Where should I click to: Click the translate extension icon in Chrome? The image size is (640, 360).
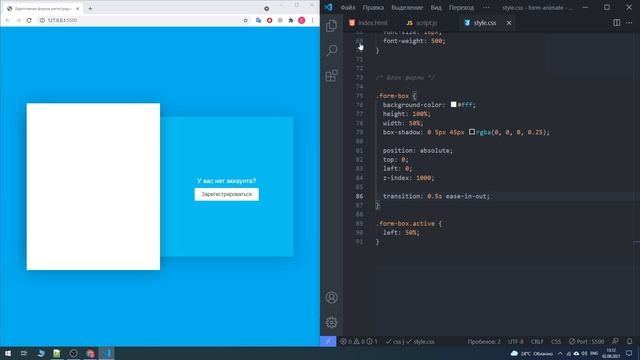(258, 20)
